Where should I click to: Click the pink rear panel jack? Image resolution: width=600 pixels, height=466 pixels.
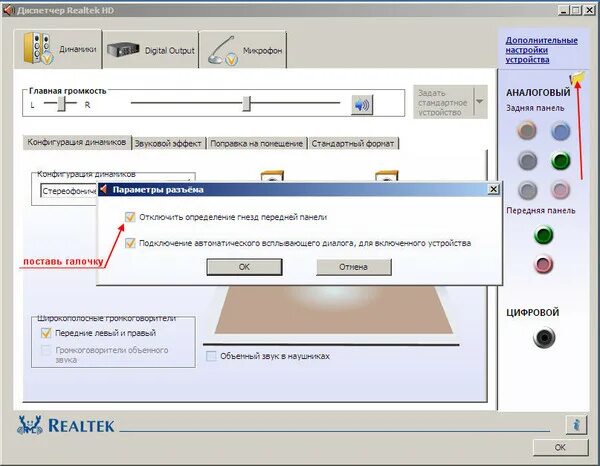pos(561,190)
